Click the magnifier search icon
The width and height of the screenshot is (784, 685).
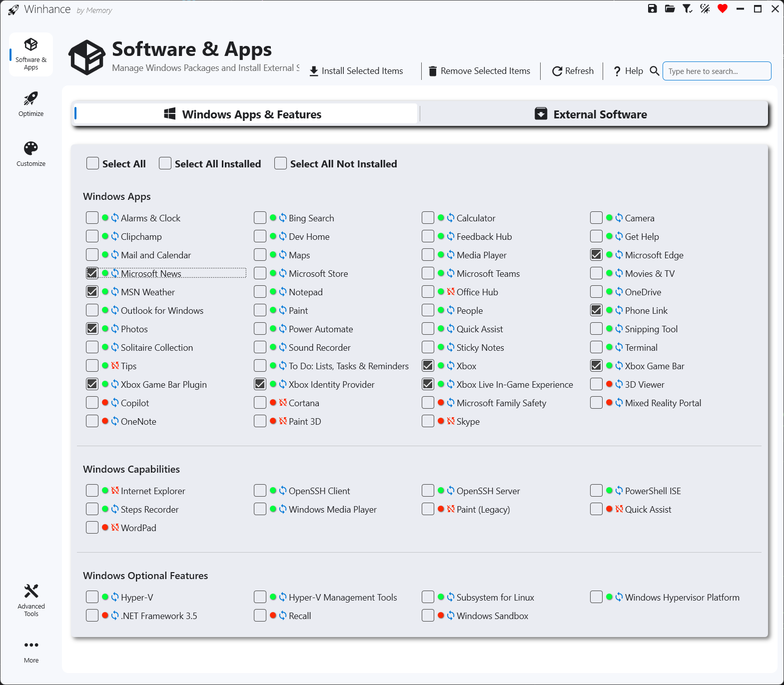pos(654,71)
